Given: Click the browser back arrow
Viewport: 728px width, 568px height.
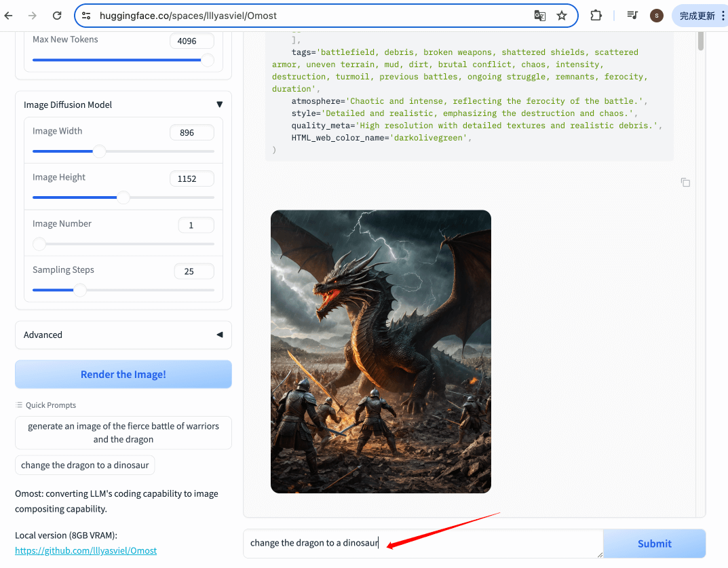Looking at the screenshot, I should pos(9,16).
